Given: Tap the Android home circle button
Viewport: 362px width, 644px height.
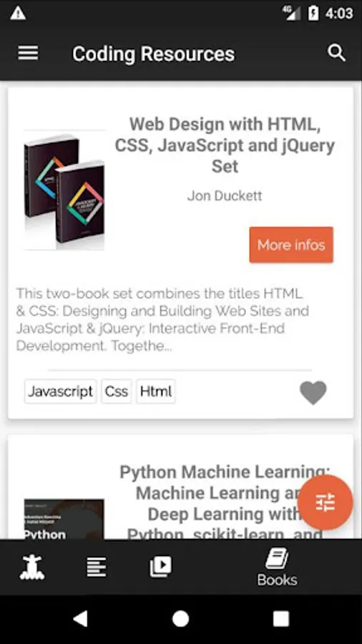Looking at the screenshot, I should 180,618.
